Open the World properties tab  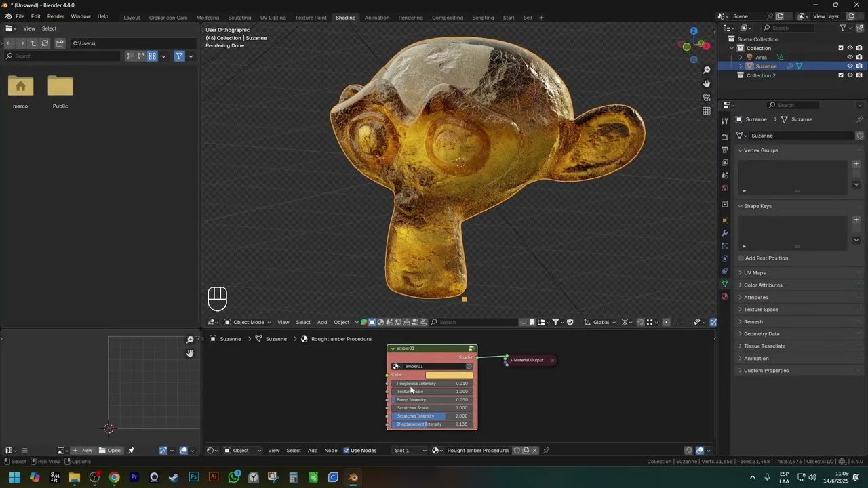(x=724, y=188)
